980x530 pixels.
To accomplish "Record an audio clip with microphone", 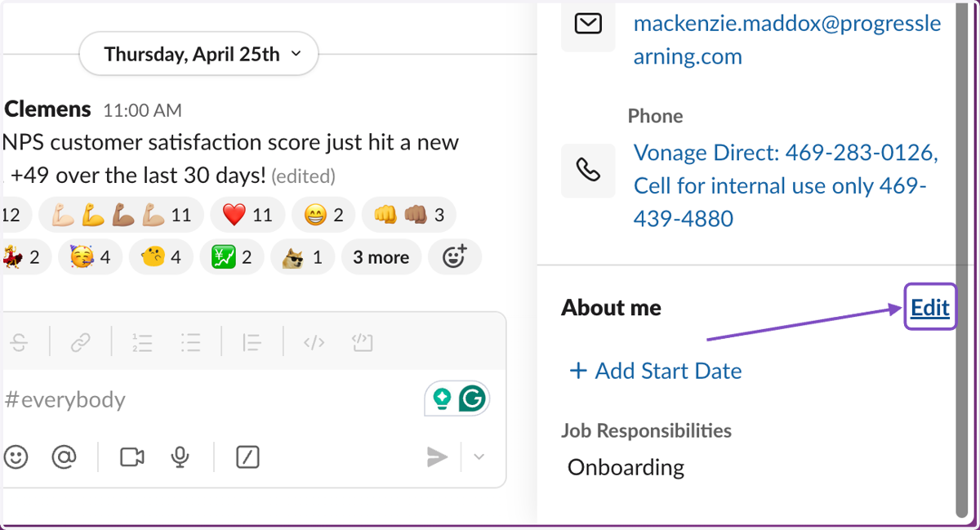I will click(180, 457).
